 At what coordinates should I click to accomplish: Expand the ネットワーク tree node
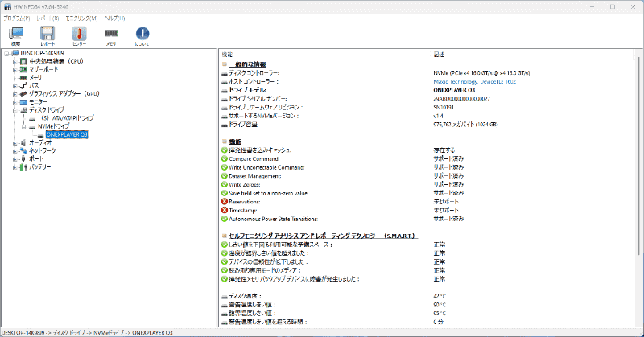click(x=14, y=151)
